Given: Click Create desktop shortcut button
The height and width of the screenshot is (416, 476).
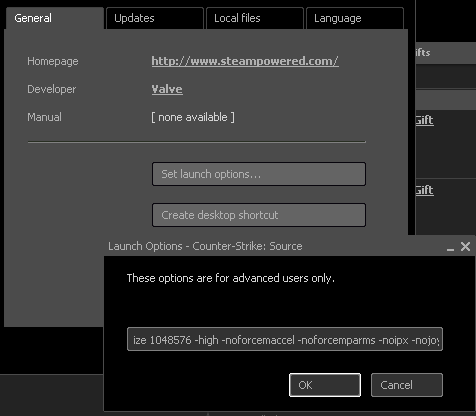Looking at the screenshot, I should [x=259, y=215].
